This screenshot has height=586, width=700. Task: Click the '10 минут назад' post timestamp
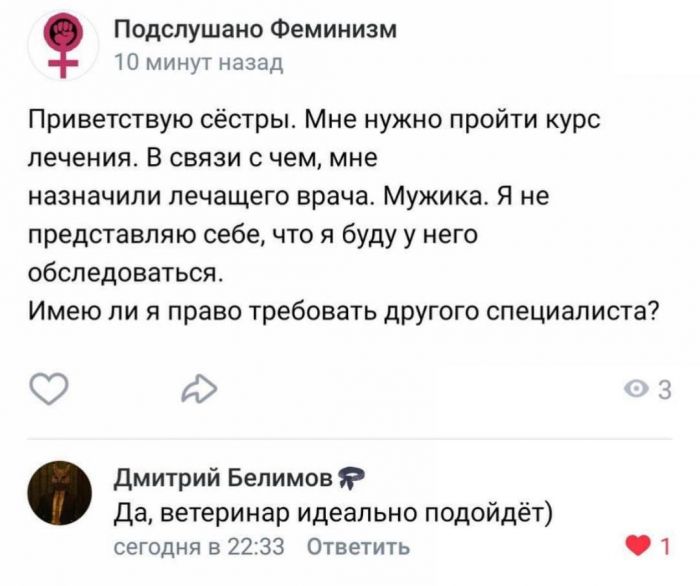click(199, 63)
